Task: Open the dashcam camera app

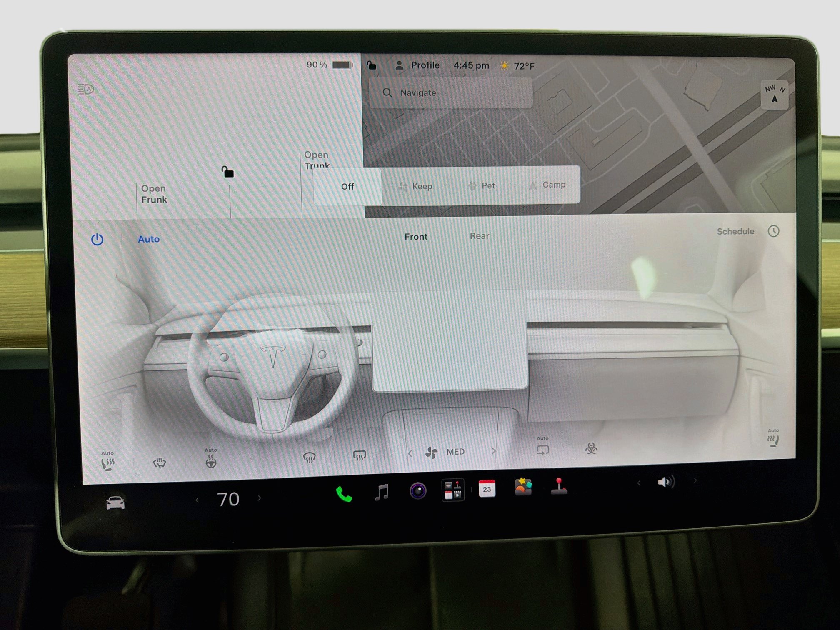Action: (418, 490)
